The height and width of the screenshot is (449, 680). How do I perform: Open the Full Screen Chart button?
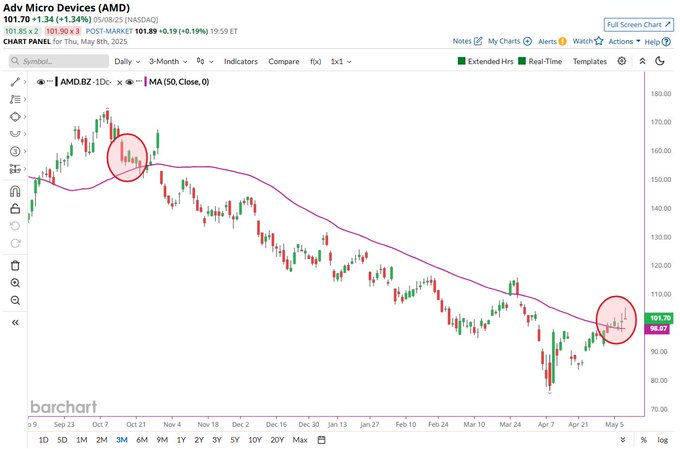(638, 25)
